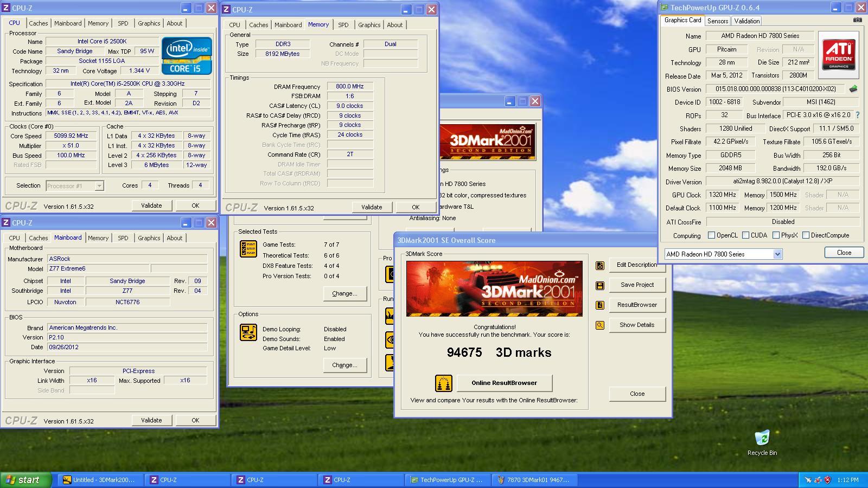This screenshot has width=868, height=488.
Task: Click the Show Details button
Action: 637,325
